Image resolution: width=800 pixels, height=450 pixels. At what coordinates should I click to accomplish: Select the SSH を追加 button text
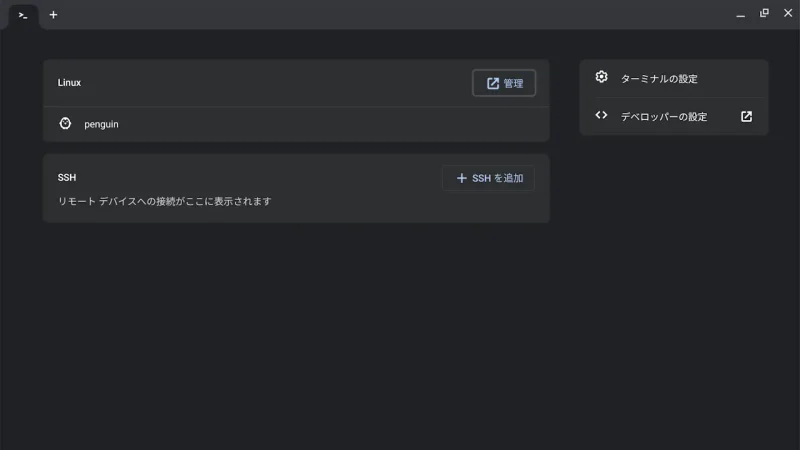coord(497,178)
